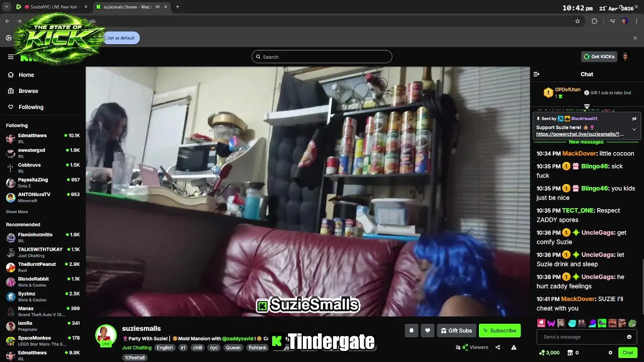Click the Get KICKs button
This screenshot has height=362, width=644.
click(x=599, y=57)
